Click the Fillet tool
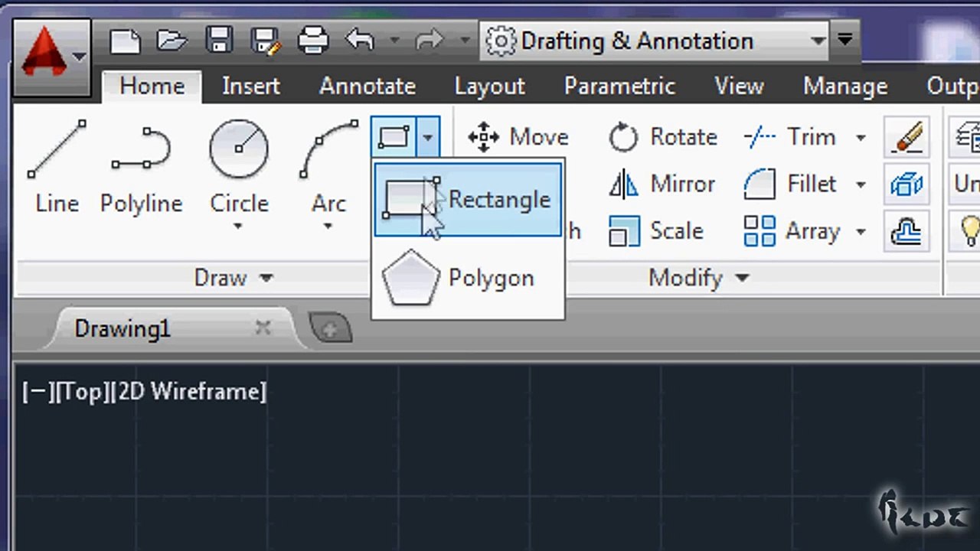This screenshot has height=551, width=980. tap(790, 184)
